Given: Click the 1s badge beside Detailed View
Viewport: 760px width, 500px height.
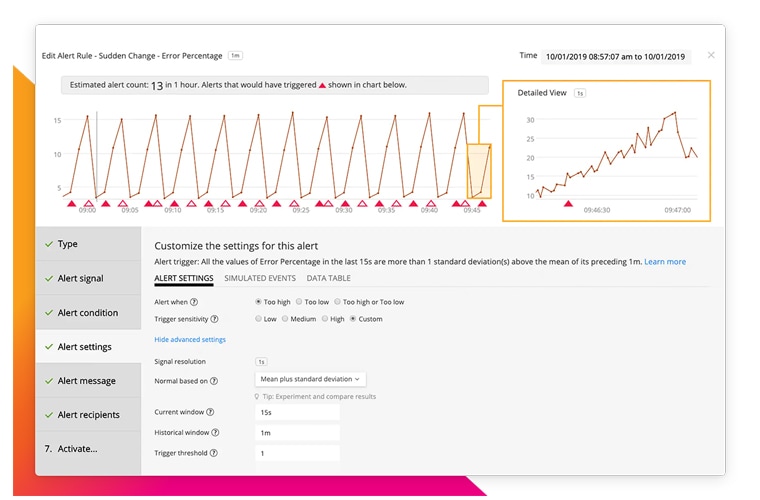Looking at the screenshot, I should [580, 93].
